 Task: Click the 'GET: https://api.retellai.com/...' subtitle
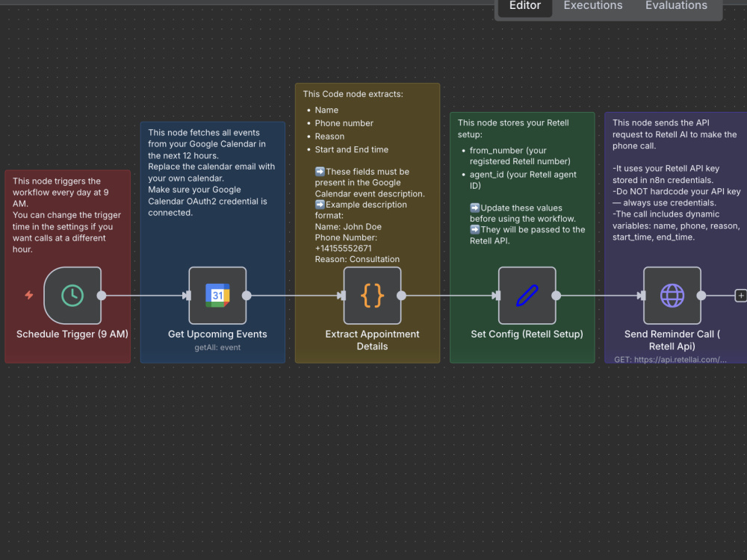pyautogui.click(x=670, y=360)
